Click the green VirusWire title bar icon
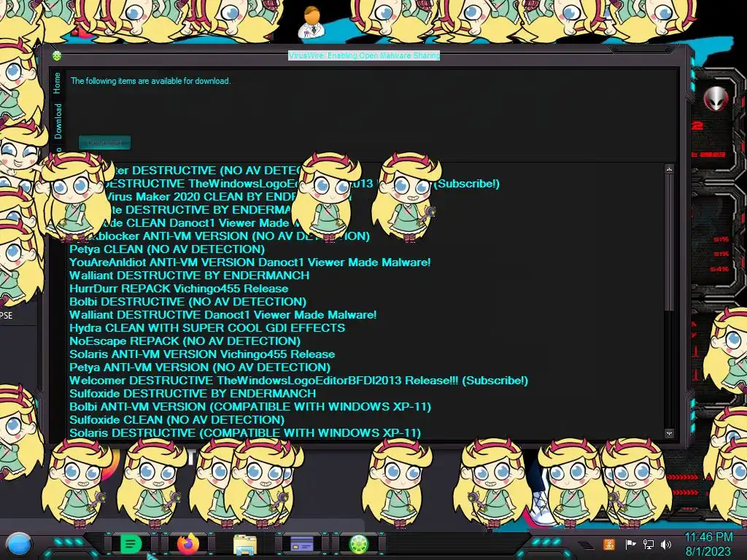The width and height of the screenshot is (747, 560). click(57, 56)
